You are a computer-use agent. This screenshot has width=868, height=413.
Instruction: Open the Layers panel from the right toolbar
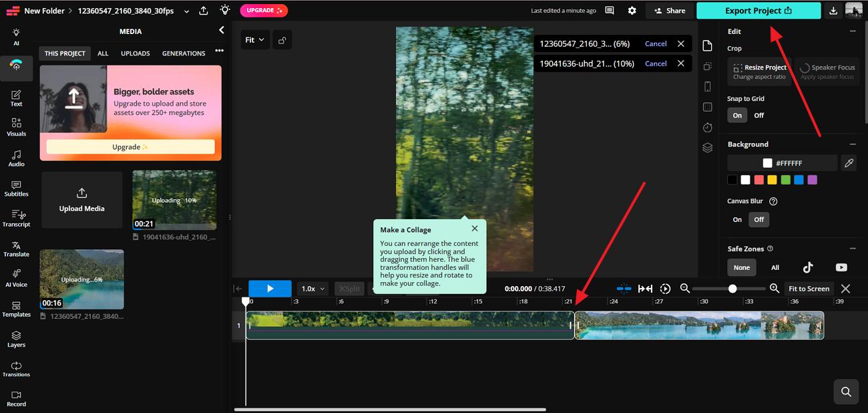(x=708, y=147)
